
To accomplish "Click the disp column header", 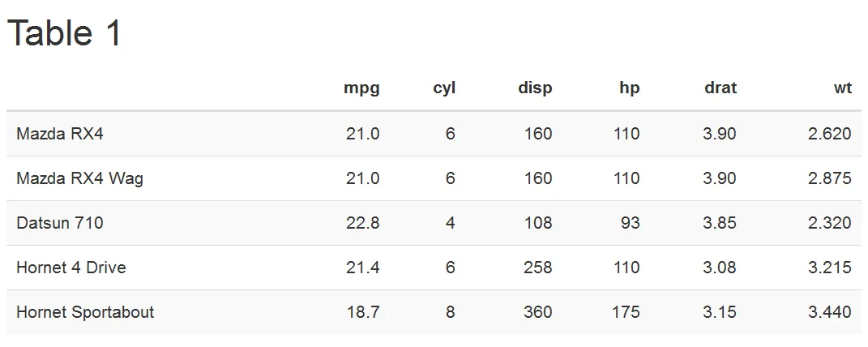I will click(535, 88).
